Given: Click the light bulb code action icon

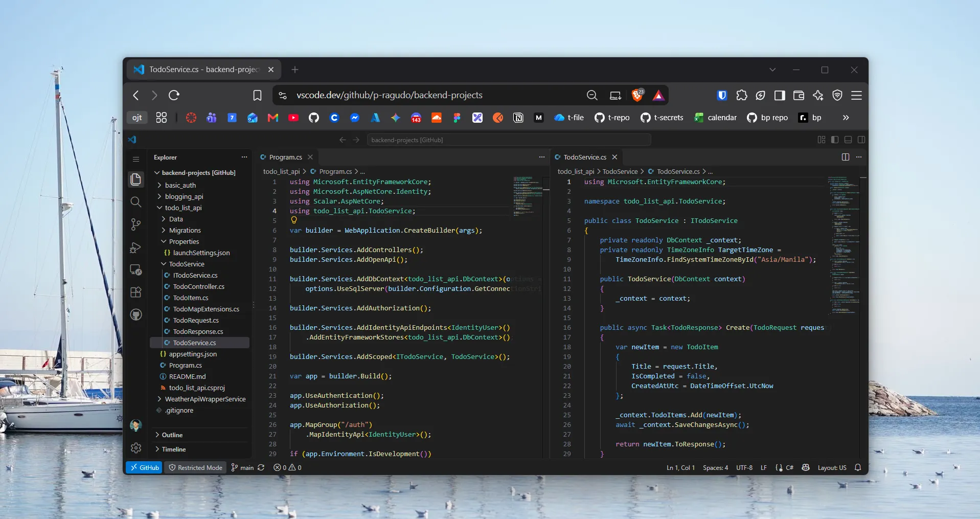Looking at the screenshot, I should coord(294,220).
